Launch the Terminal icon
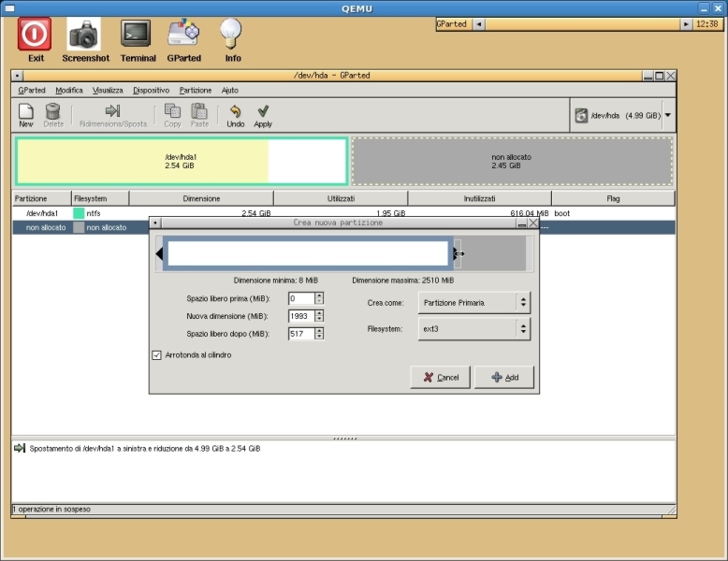This screenshot has width=728, height=561. (136, 34)
